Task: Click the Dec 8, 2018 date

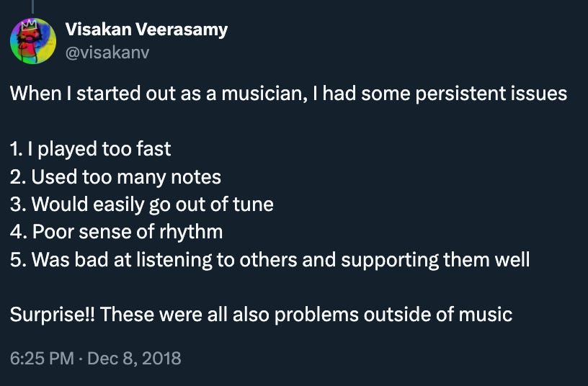Action: (134, 358)
